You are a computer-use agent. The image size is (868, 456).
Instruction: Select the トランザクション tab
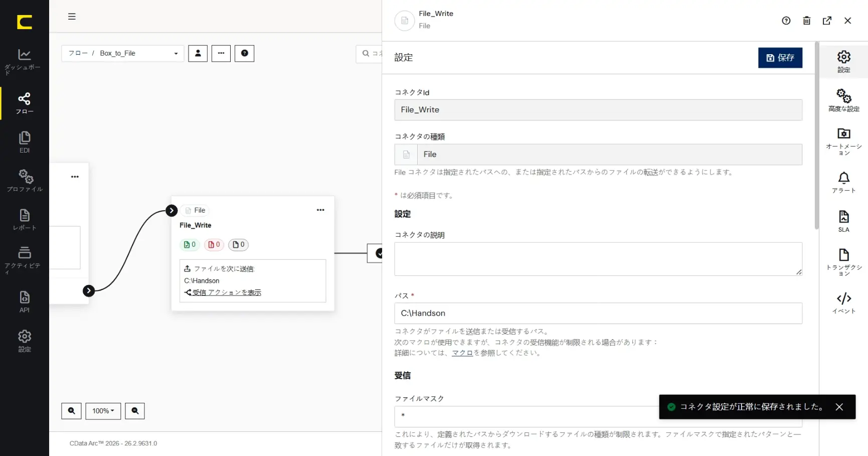(x=844, y=262)
